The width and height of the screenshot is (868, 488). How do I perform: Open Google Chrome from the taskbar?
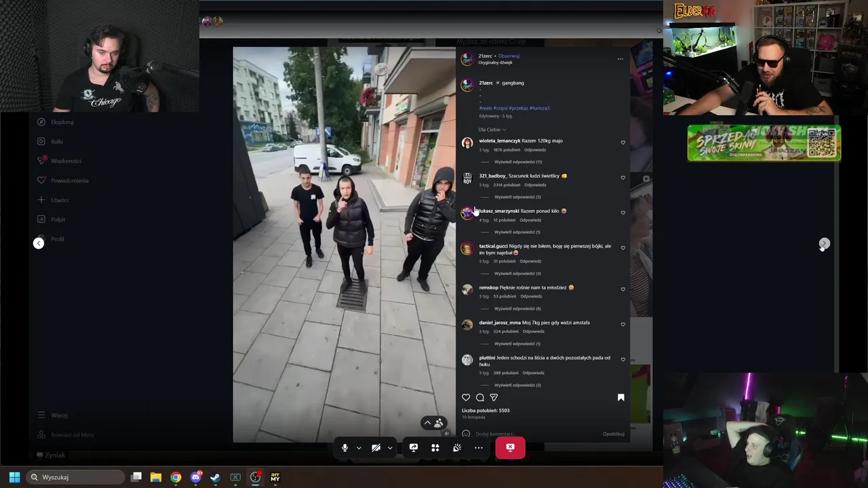click(176, 477)
